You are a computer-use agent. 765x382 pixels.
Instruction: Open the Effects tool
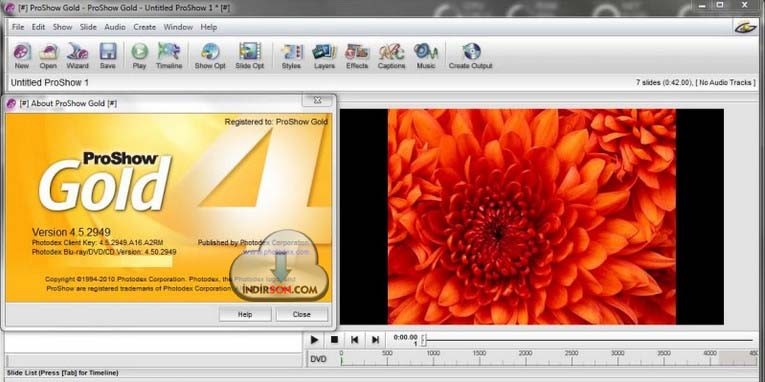(357, 56)
